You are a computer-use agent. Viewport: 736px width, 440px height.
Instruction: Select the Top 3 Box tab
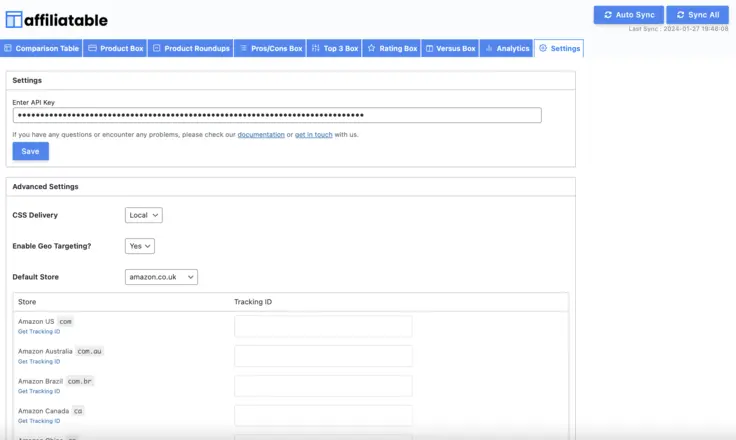334,48
